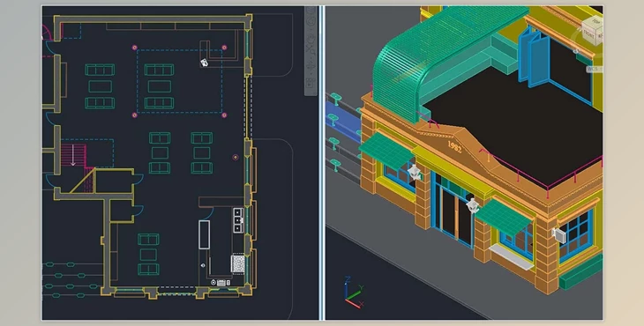Screen dimensions: 644x326
Task: Activate the Orbit tool in navigation bar
Action: point(311,66)
